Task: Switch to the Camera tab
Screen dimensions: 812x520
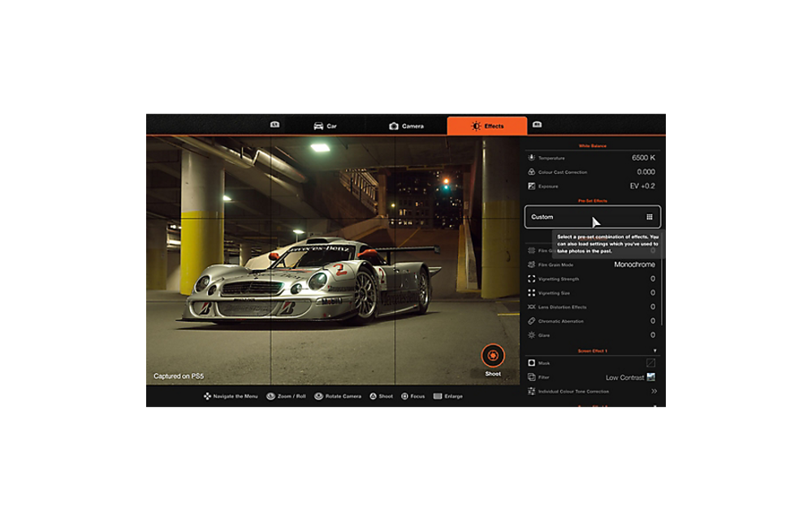Action: point(406,126)
